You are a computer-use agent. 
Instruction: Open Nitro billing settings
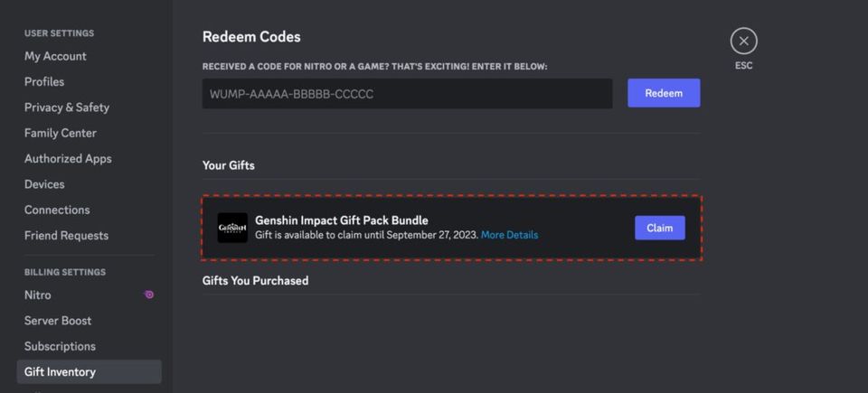pos(38,295)
